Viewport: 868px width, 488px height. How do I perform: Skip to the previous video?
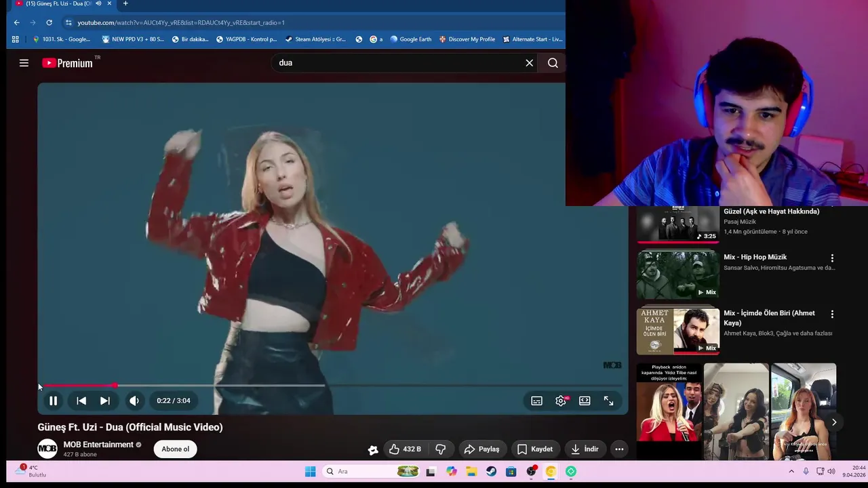click(x=81, y=401)
